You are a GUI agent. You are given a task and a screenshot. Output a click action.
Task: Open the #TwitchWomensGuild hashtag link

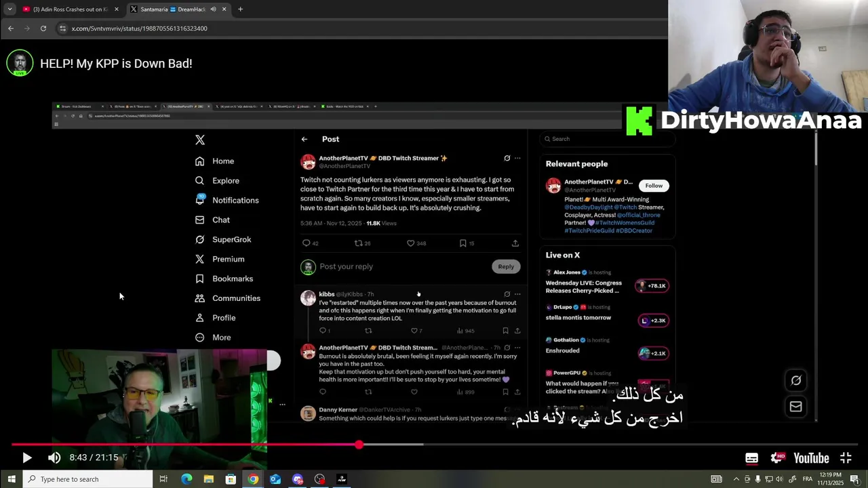(625, 223)
